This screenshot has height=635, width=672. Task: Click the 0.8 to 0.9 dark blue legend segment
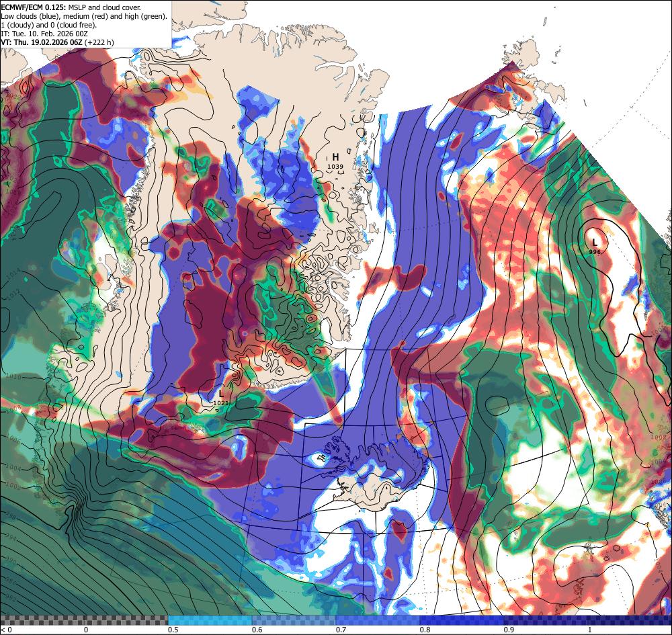click(462, 620)
